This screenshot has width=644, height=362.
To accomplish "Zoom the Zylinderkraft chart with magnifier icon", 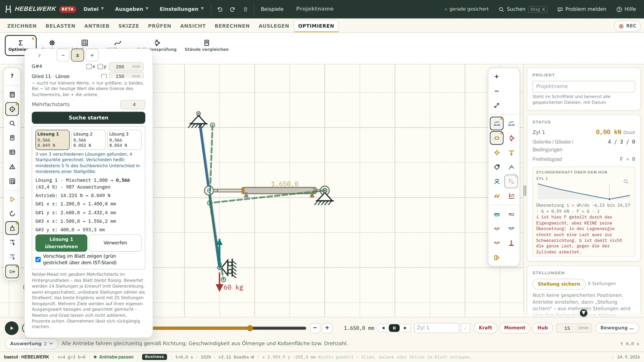I will (x=626, y=181).
